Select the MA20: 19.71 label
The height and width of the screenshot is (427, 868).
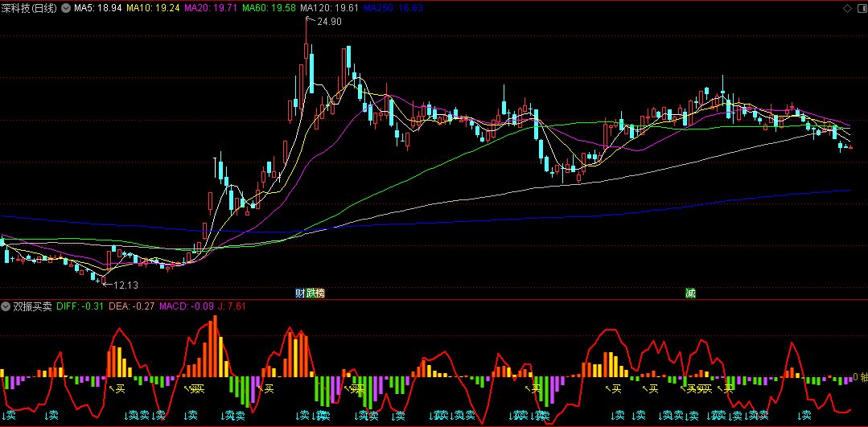click(x=211, y=8)
